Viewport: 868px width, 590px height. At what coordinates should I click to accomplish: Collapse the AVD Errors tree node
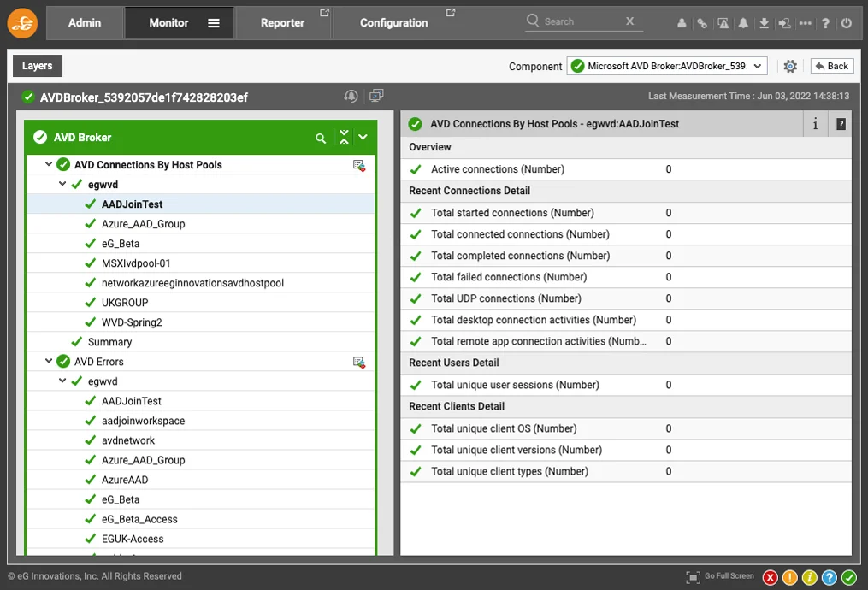[x=49, y=361]
